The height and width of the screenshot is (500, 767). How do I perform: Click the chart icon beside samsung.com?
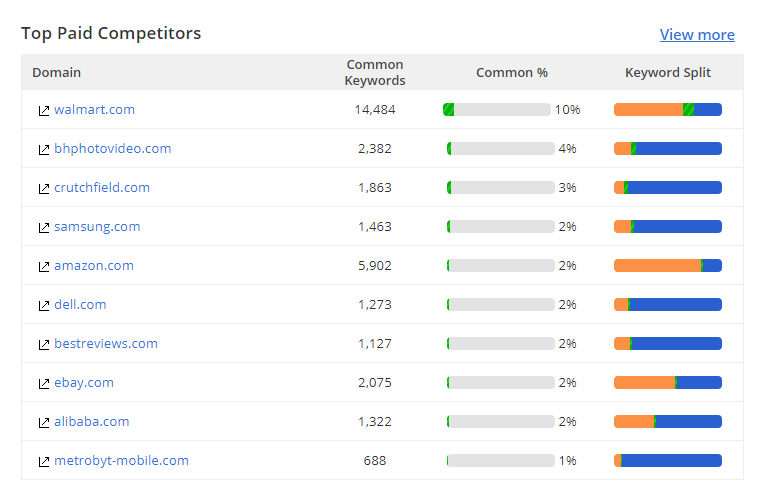[44, 227]
